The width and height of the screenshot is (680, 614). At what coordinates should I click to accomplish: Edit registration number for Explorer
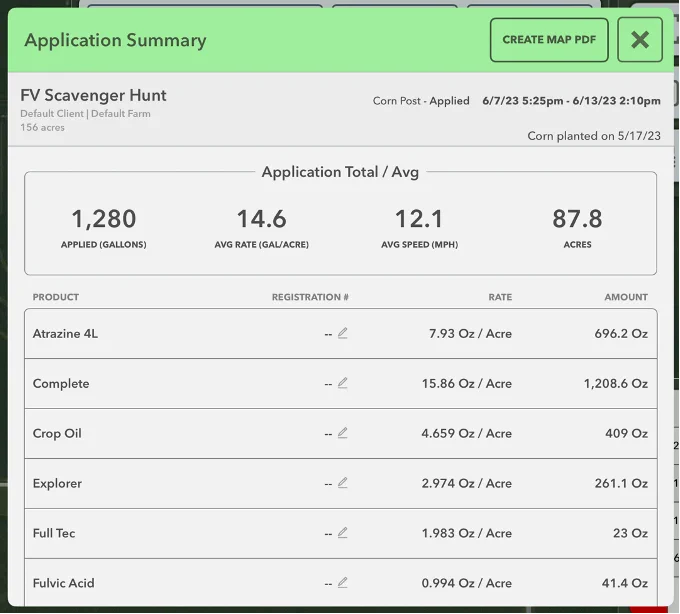[343, 483]
